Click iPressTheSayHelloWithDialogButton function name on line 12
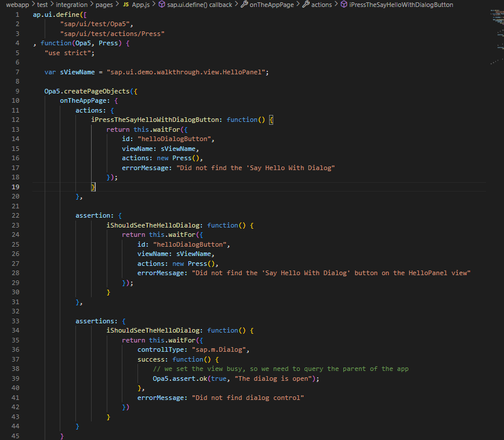Screen dimensions: 504x440 coord(155,120)
